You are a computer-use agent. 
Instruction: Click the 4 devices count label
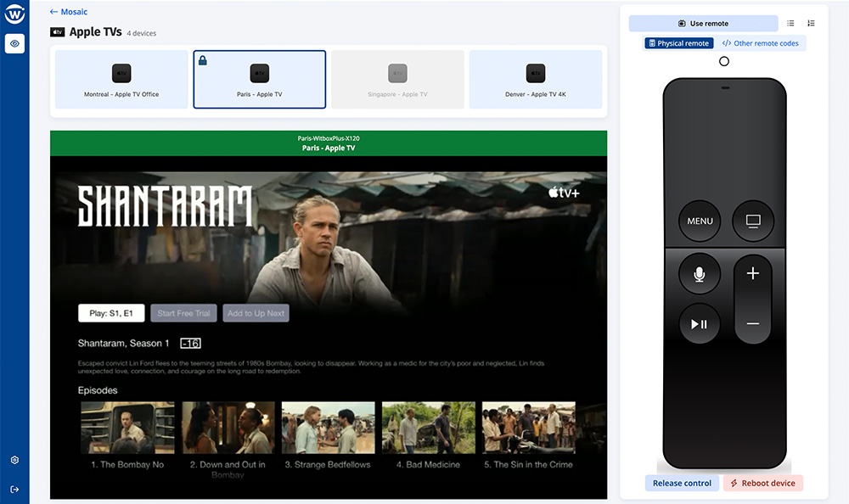point(141,34)
